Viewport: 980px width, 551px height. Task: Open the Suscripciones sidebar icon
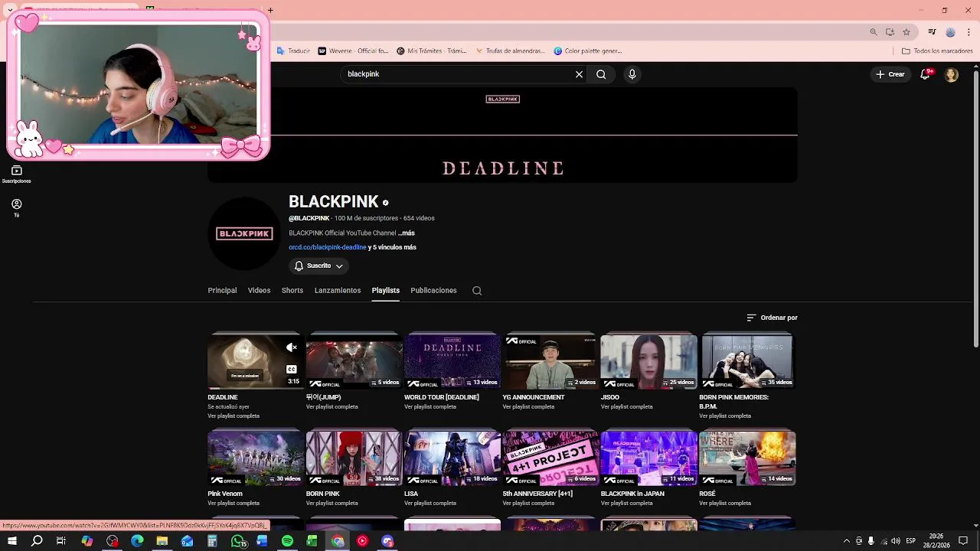(17, 174)
